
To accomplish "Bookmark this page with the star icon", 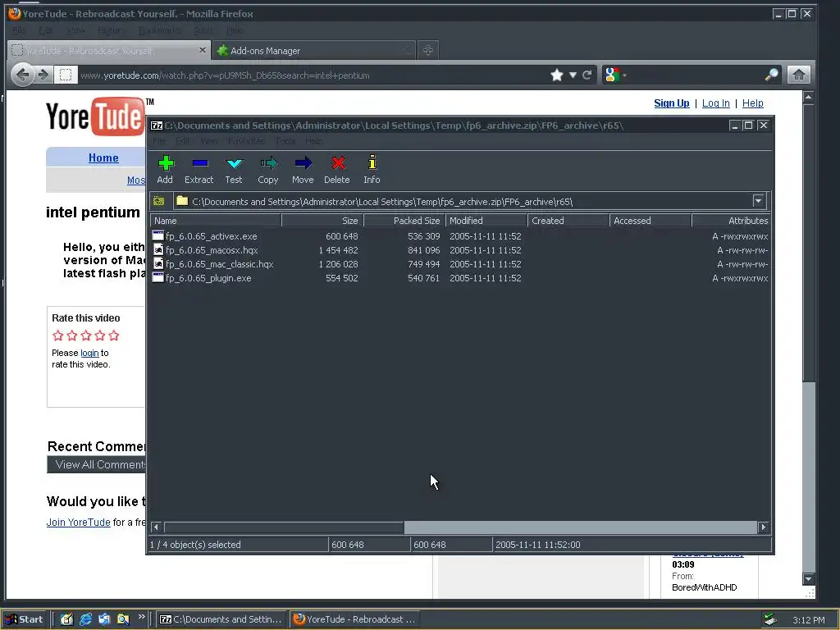I will [x=557, y=75].
